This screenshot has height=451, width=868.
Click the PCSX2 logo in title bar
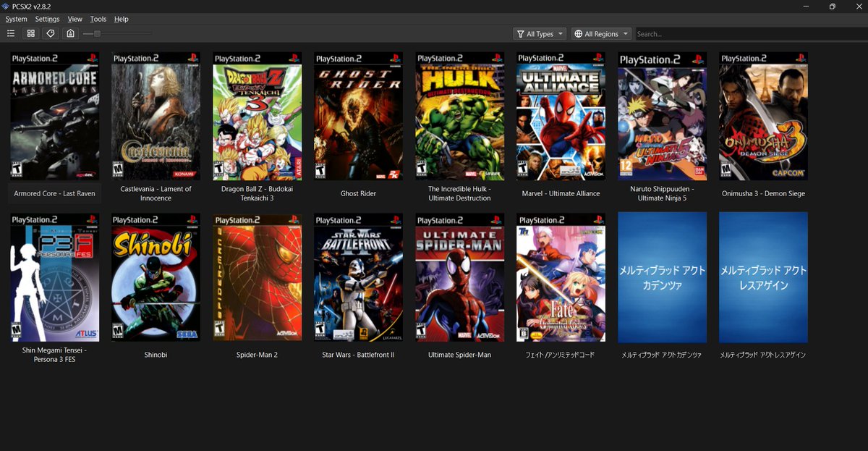[7, 6]
